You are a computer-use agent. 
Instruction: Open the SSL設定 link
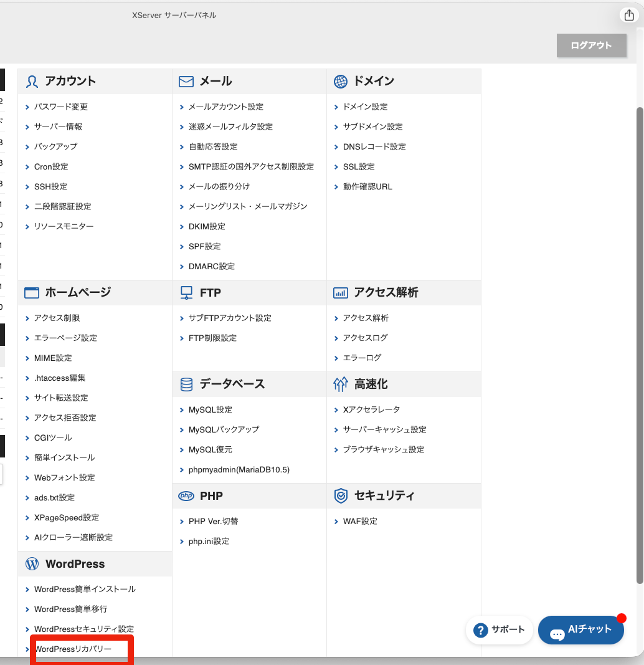click(359, 167)
